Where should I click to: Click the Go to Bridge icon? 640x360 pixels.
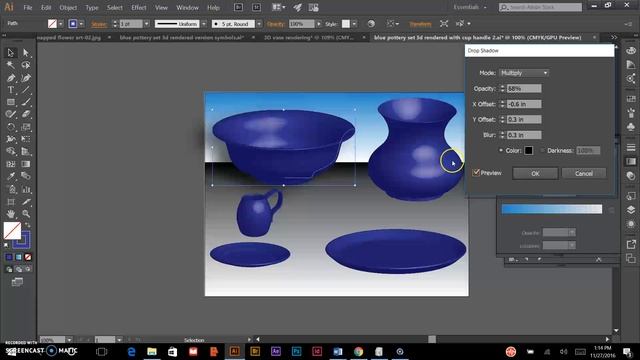coord(238,7)
